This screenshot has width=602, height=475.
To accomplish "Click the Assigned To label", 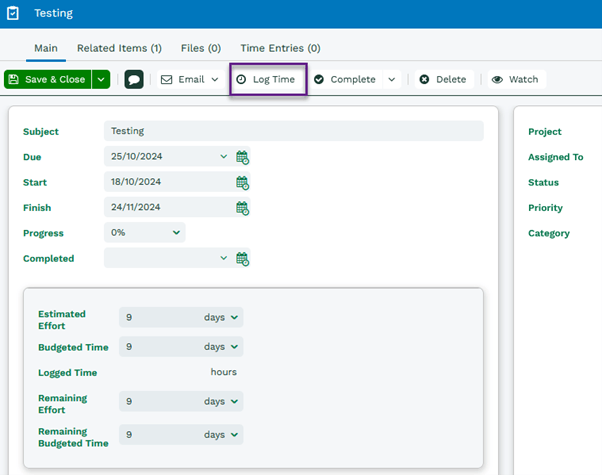I will [x=556, y=157].
